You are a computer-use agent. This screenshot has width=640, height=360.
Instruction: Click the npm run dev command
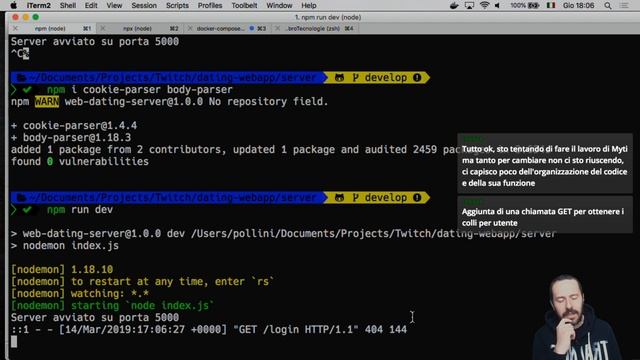(x=80, y=210)
